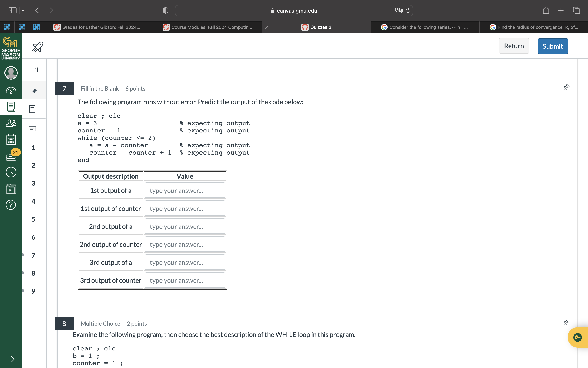Jump to question 2 in navigator
The width and height of the screenshot is (588, 368).
(x=33, y=165)
